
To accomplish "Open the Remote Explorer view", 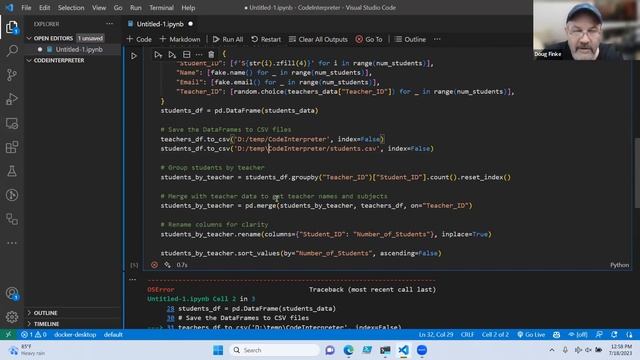I will [12, 123].
